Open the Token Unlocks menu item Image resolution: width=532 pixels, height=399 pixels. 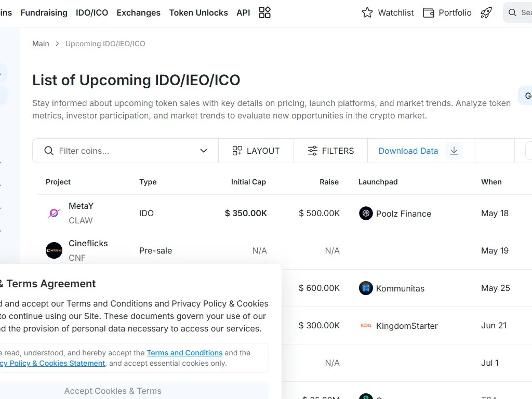click(198, 12)
